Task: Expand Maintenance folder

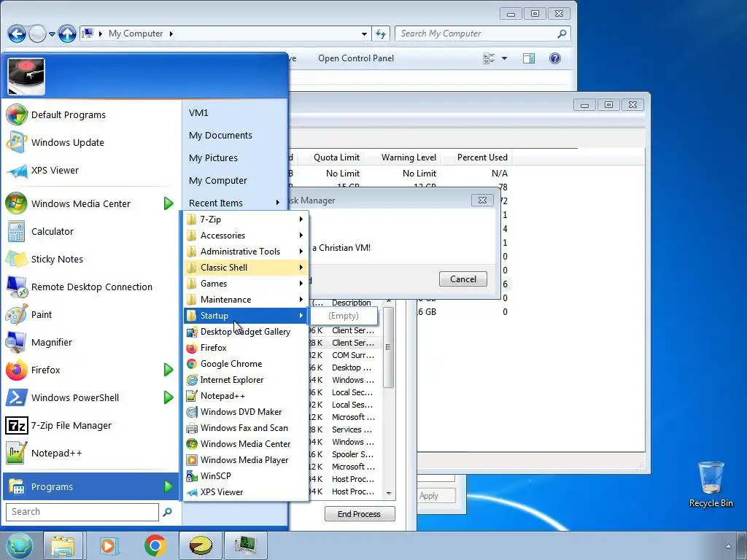Action: (x=245, y=300)
